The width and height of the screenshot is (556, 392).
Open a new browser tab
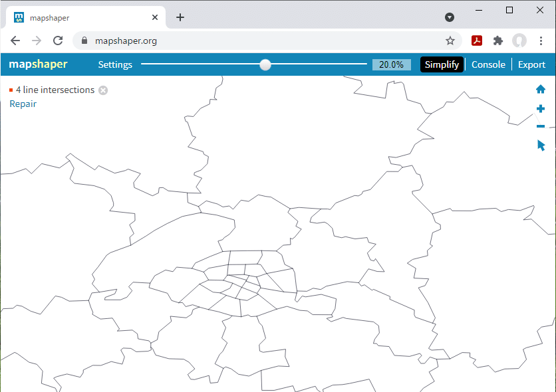pos(180,17)
